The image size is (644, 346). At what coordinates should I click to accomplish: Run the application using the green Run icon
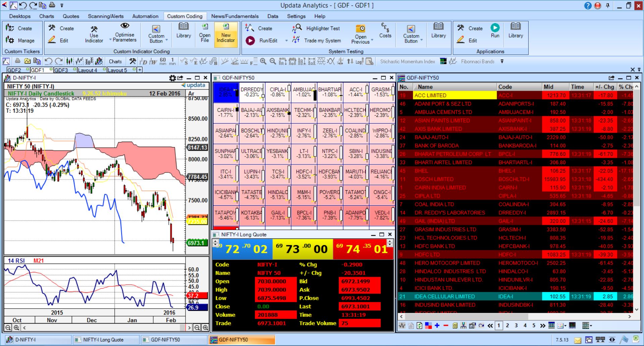click(x=495, y=27)
